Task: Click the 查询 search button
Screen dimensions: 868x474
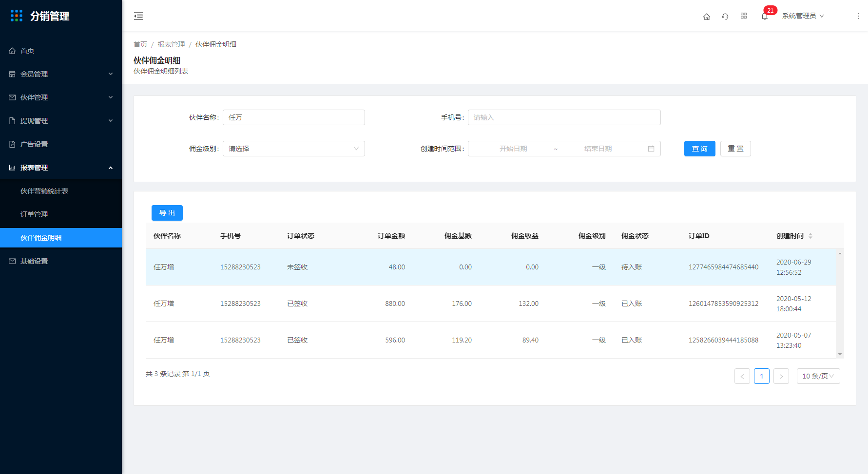Action: (700, 149)
